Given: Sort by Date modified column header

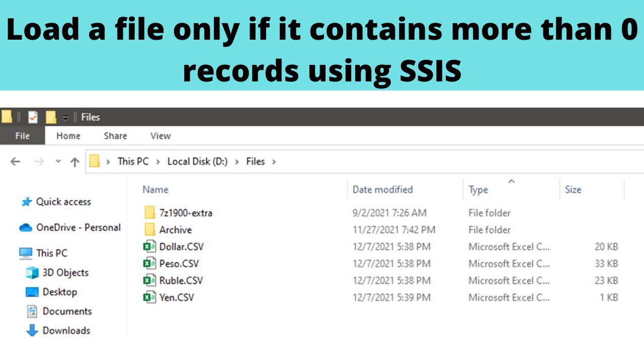Looking at the screenshot, I should pyautogui.click(x=382, y=190).
